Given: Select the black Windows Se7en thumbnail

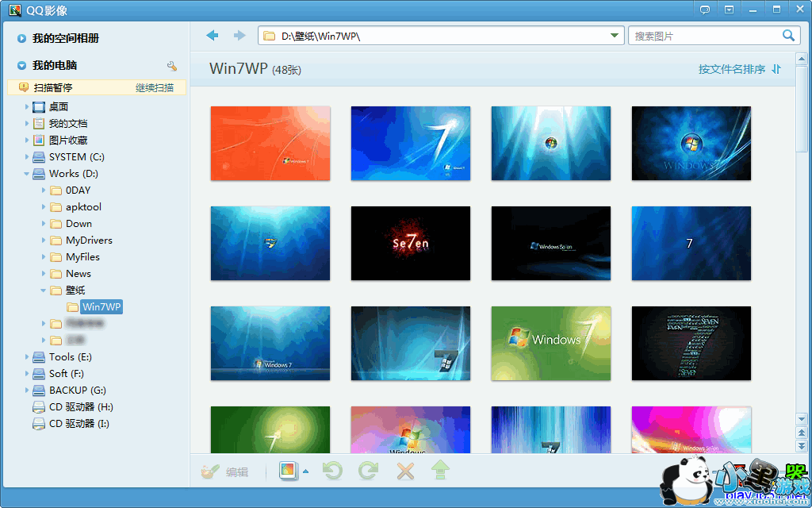Looking at the screenshot, I should tap(551, 243).
